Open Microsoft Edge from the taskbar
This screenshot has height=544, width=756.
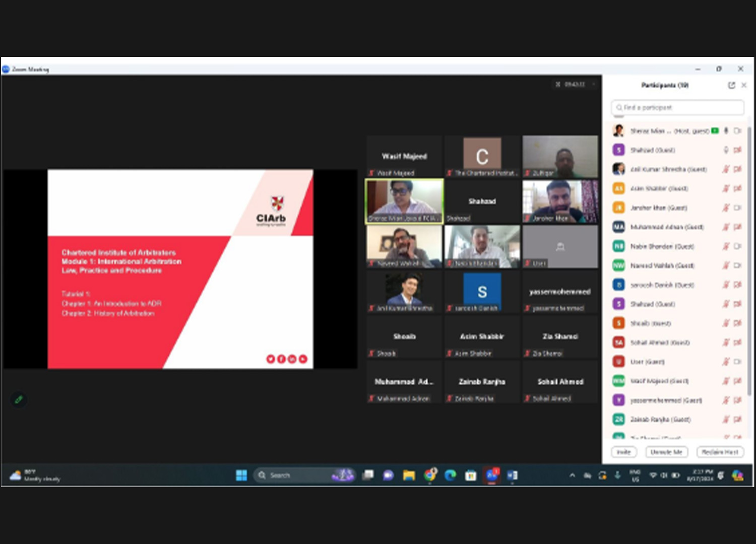point(450,475)
